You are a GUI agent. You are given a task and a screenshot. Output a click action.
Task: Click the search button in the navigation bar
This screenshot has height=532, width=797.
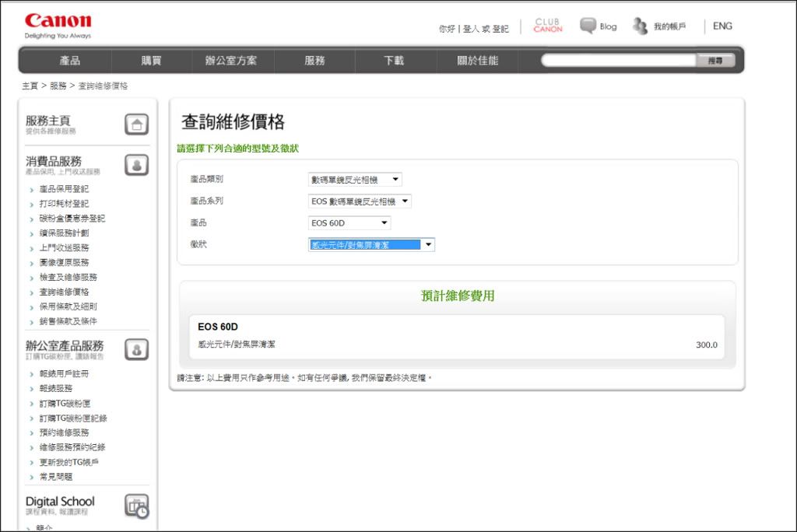(x=715, y=61)
